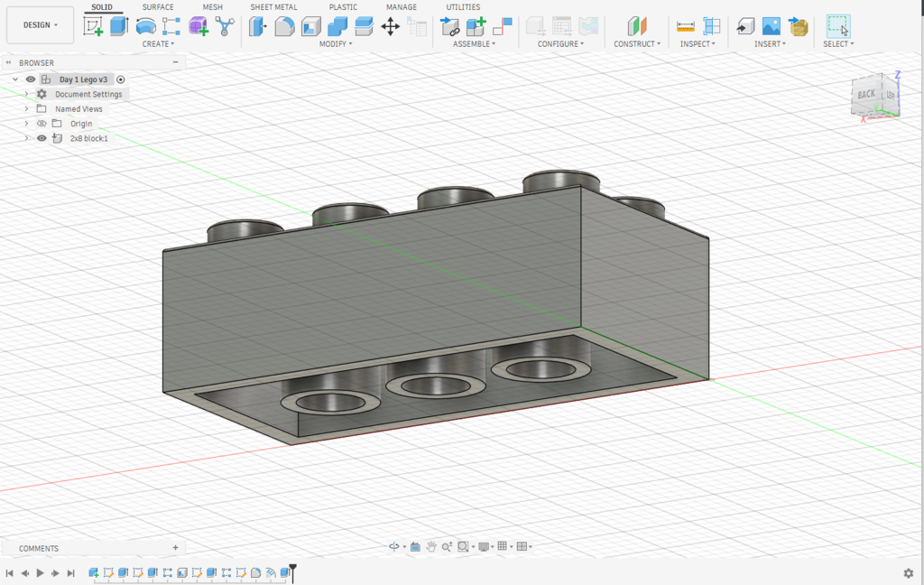Viewport: 924px width, 585px height.
Task: Select the Combine tool
Action: click(x=337, y=26)
